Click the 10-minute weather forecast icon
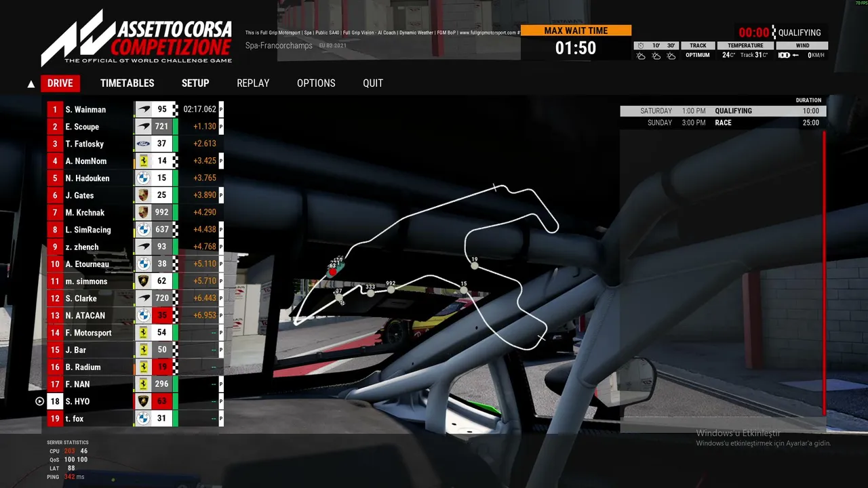This screenshot has width=868, height=488. point(656,56)
